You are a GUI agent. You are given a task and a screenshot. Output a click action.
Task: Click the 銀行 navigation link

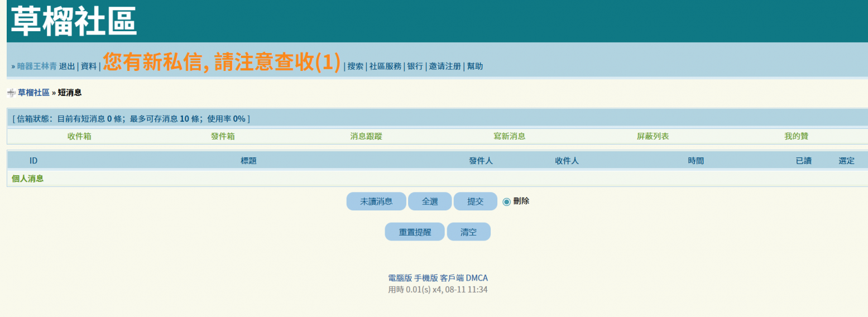click(415, 66)
